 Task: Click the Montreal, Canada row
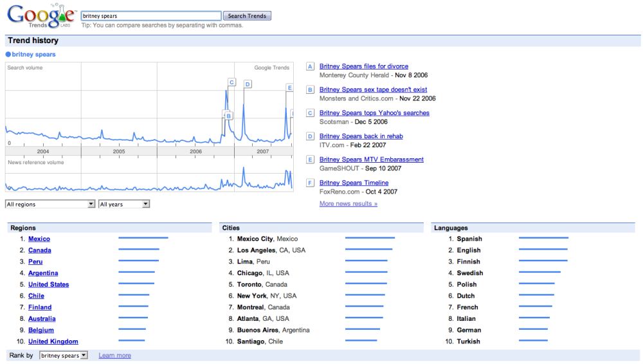[x=263, y=307]
